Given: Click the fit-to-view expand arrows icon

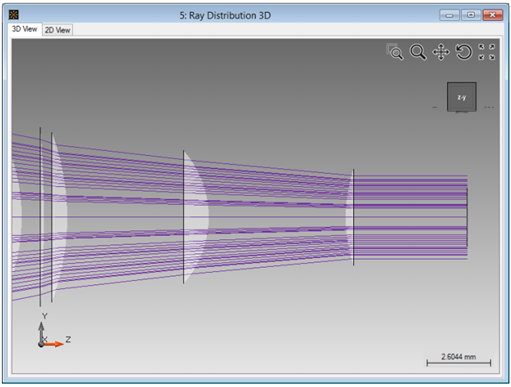Looking at the screenshot, I should 487,52.
